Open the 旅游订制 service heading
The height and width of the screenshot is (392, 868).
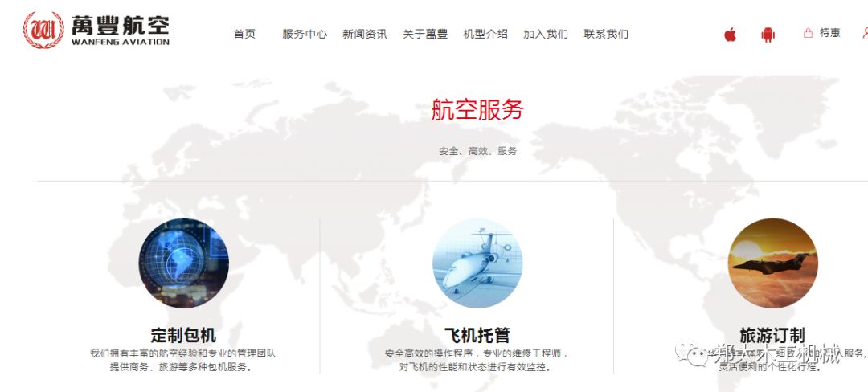[x=772, y=335]
